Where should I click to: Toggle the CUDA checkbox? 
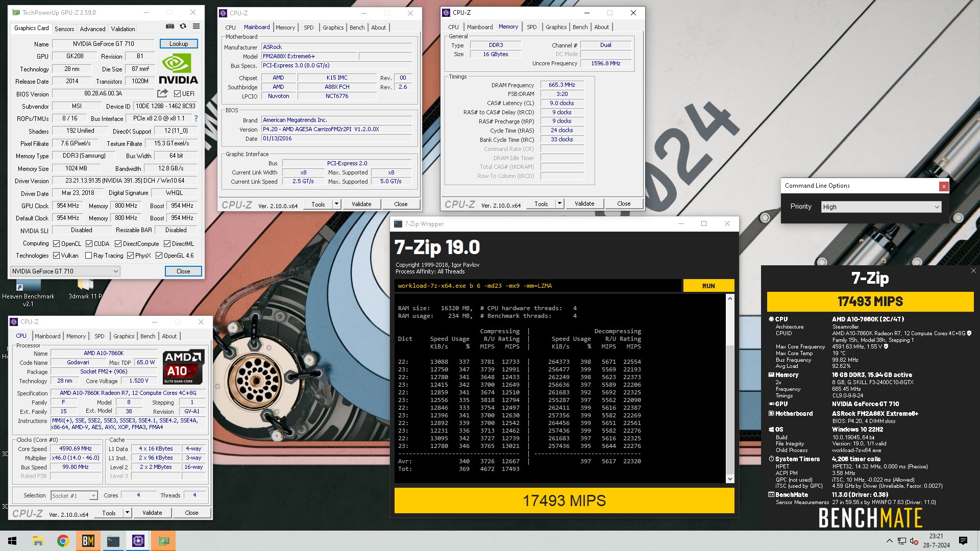pyautogui.click(x=89, y=244)
